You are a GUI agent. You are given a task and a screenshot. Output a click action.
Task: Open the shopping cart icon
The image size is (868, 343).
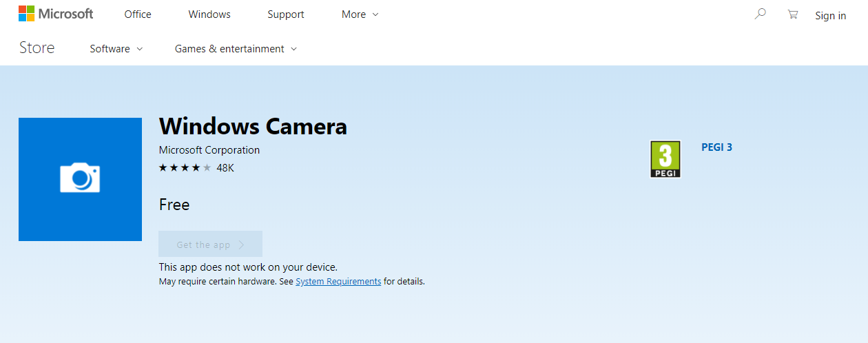coord(793,14)
